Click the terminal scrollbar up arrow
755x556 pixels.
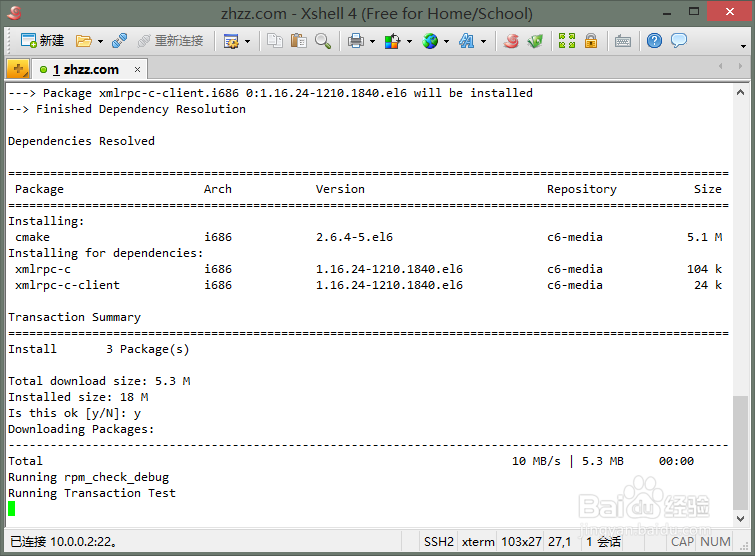741,92
